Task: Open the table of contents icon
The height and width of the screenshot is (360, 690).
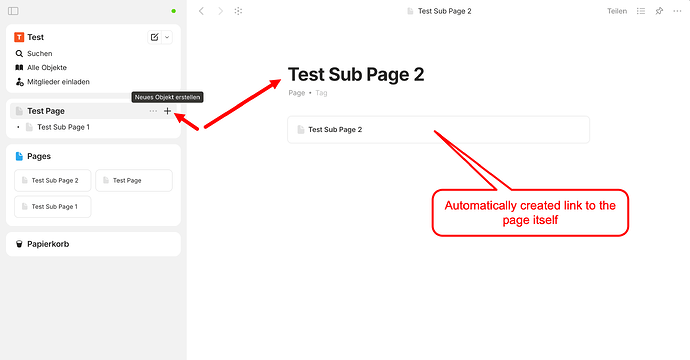Action: point(641,11)
